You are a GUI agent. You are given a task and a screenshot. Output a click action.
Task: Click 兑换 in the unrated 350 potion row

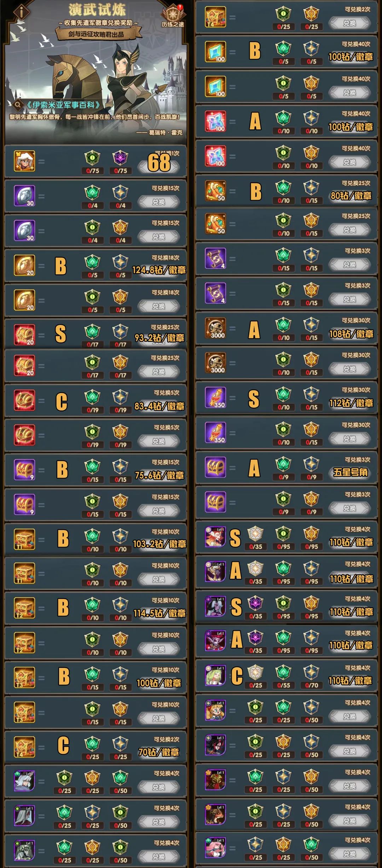coord(349,438)
